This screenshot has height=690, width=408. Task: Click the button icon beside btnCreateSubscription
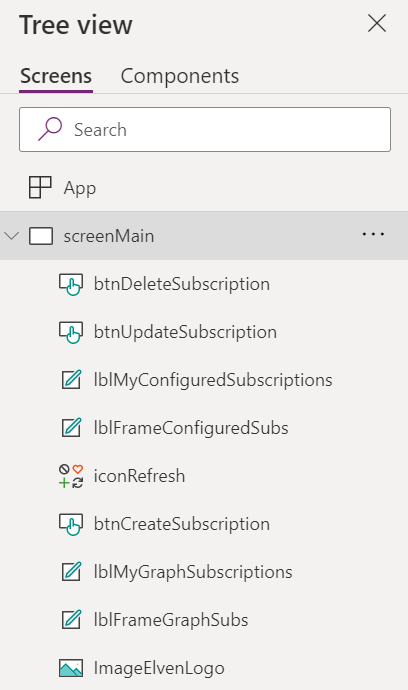pos(71,524)
